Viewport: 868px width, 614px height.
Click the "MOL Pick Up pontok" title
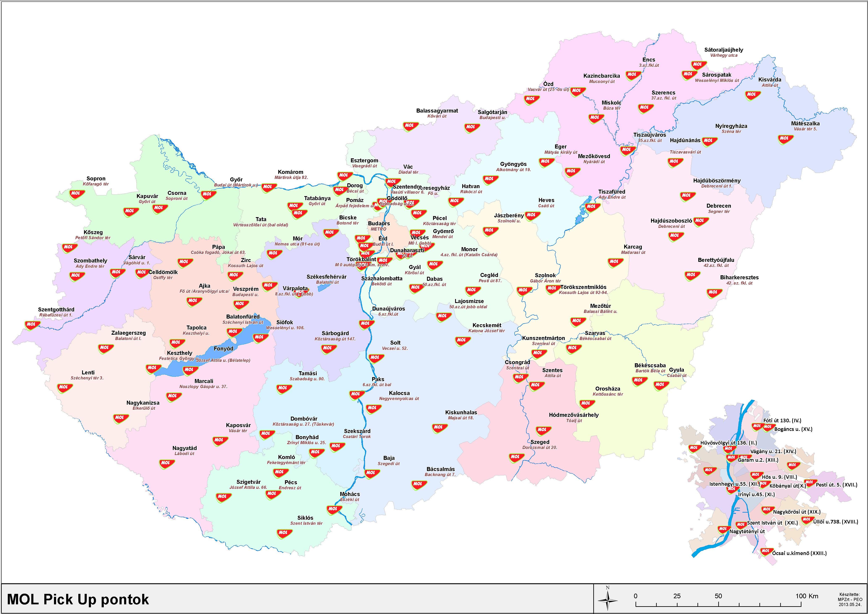(x=78, y=600)
